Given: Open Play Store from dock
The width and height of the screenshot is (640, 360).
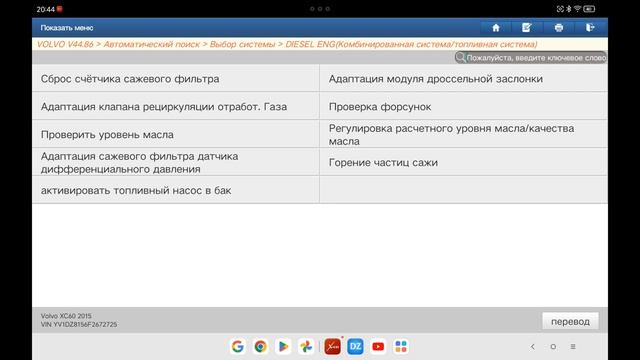Looking at the screenshot, I should 283,347.
